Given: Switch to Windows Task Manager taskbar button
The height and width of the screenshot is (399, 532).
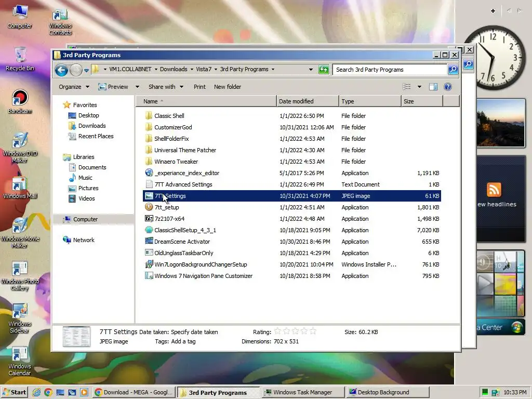Looking at the screenshot, I should tap(303, 393).
